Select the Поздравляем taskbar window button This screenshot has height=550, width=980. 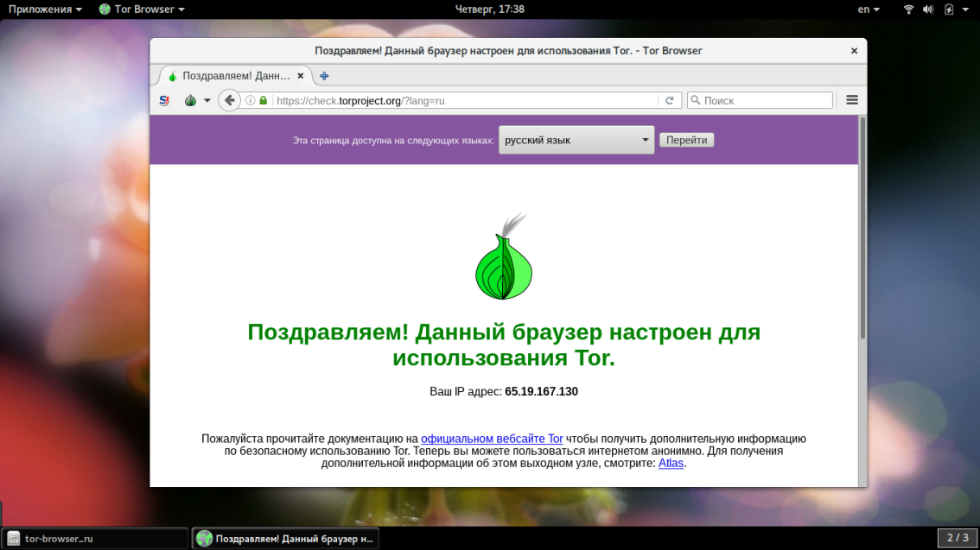pos(285,538)
